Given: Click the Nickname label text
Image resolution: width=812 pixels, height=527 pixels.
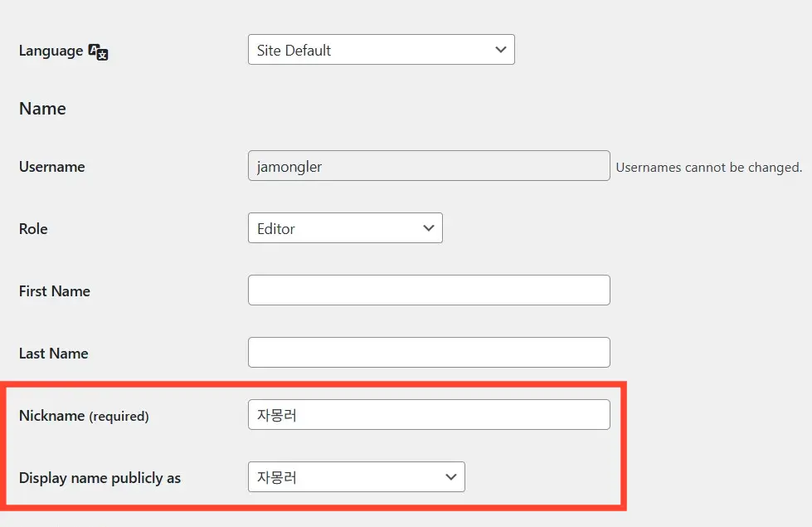Looking at the screenshot, I should click(51, 416).
